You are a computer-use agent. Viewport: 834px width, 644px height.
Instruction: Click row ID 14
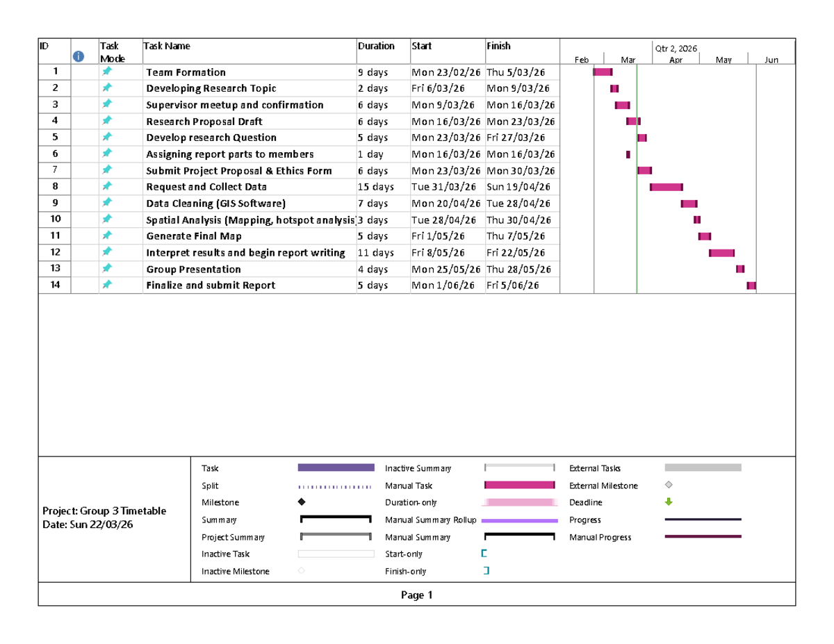(x=55, y=285)
